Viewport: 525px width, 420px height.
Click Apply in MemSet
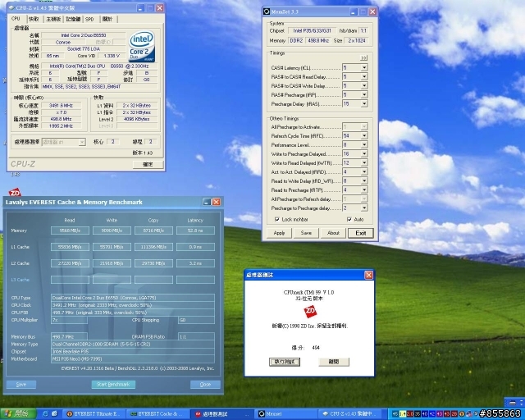pyautogui.click(x=279, y=233)
